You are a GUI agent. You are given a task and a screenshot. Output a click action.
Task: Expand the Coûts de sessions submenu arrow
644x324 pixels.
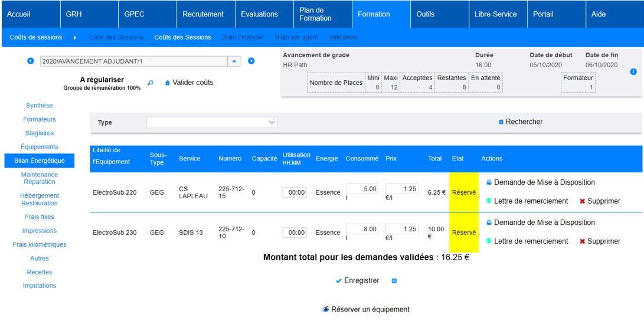(x=75, y=38)
